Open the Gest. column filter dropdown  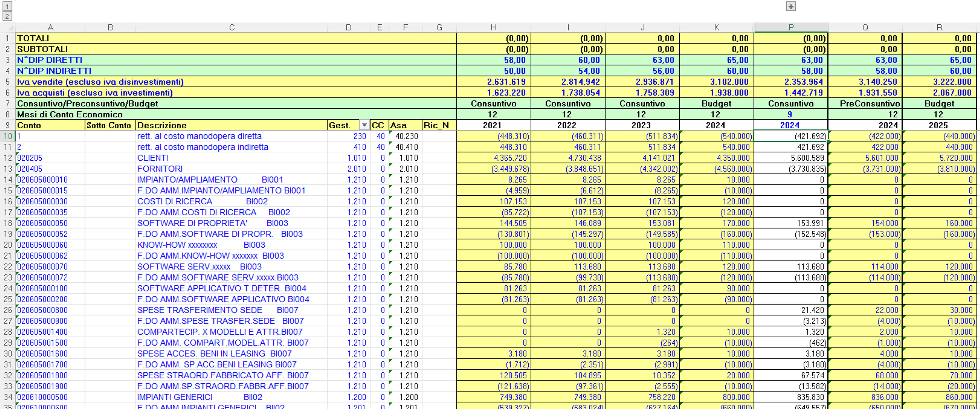[x=364, y=125]
